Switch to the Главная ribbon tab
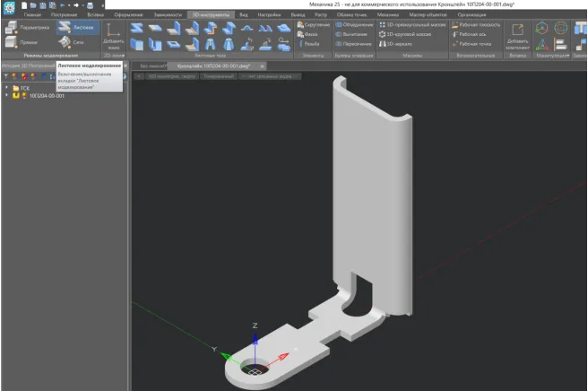The image size is (588, 391). [32, 15]
